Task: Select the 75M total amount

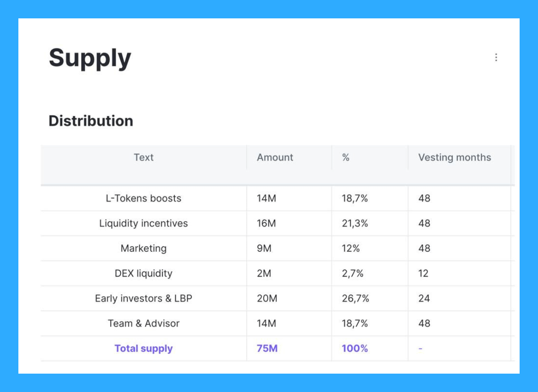Action: pyautogui.click(x=267, y=349)
